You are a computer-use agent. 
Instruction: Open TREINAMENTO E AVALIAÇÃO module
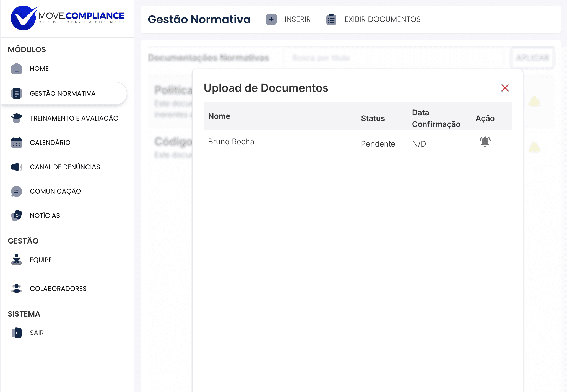click(x=74, y=118)
